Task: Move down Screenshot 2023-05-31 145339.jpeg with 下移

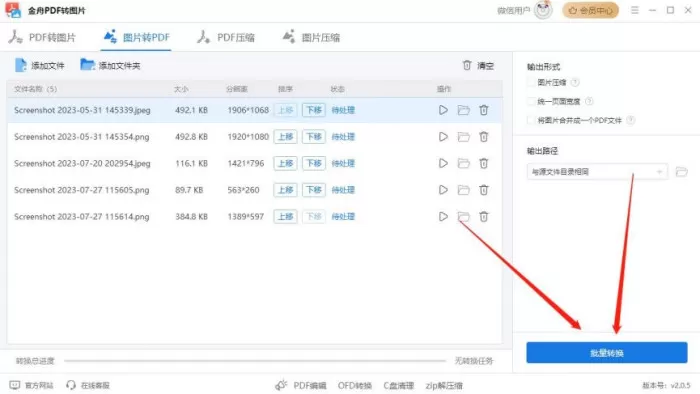Action: pyautogui.click(x=314, y=110)
